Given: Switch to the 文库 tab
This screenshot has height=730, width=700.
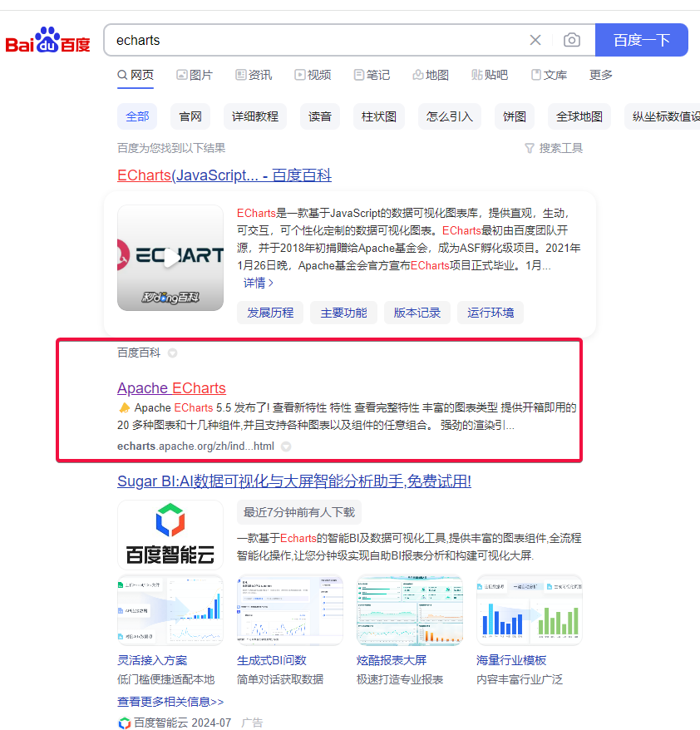Looking at the screenshot, I should (550, 75).
